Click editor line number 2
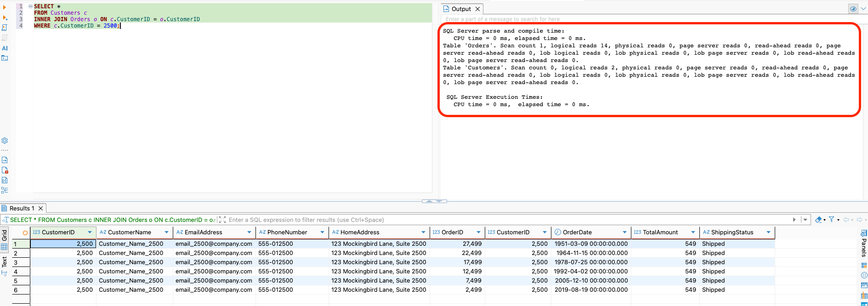 [x=21, y=13]
